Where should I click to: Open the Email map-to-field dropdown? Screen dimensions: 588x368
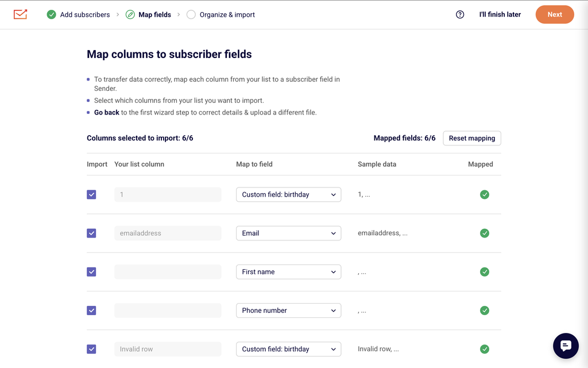[288, 233]
